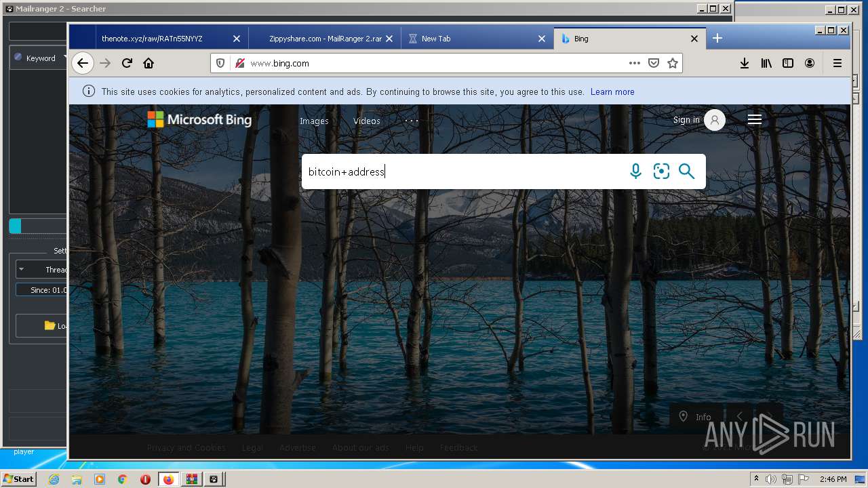This screenshot has height=488, width=868.
Task: Open Internet Explorer from taskbar
Action: tap(54, 479)
